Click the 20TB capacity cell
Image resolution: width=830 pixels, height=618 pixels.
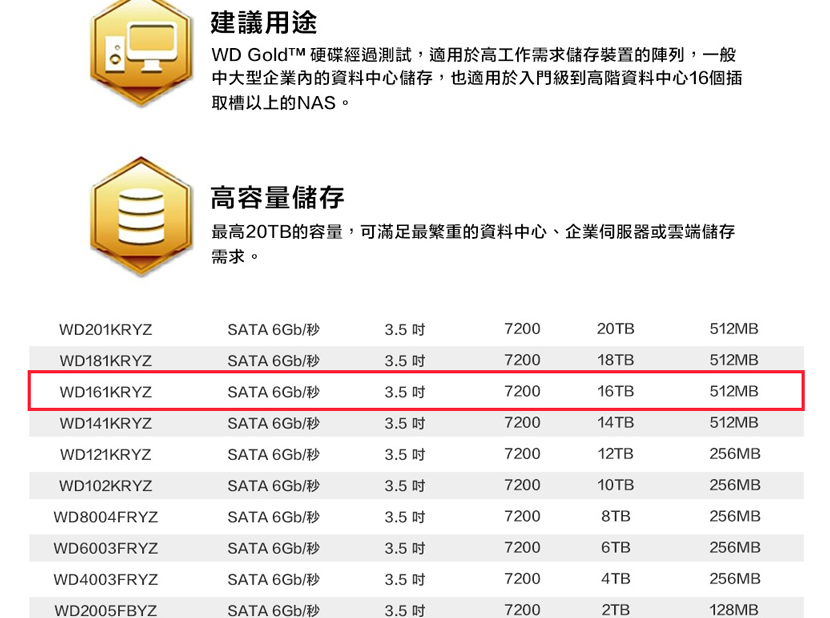(615, 329)
